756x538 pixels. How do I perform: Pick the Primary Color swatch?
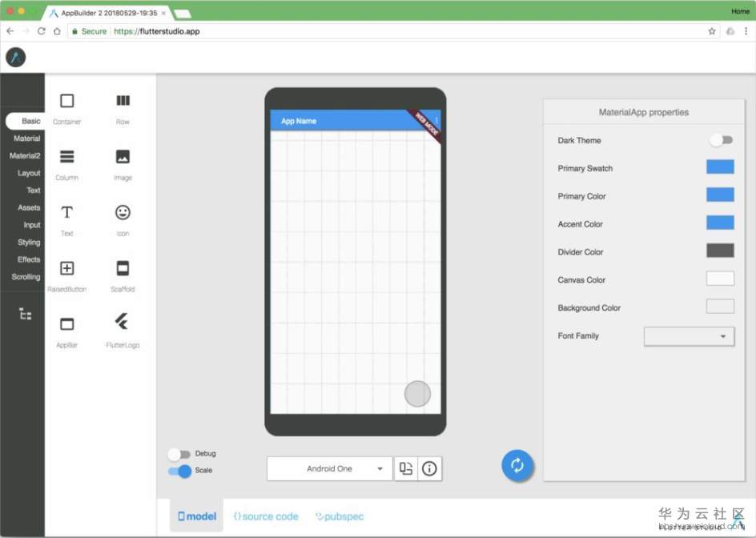[x=720, y=195]
